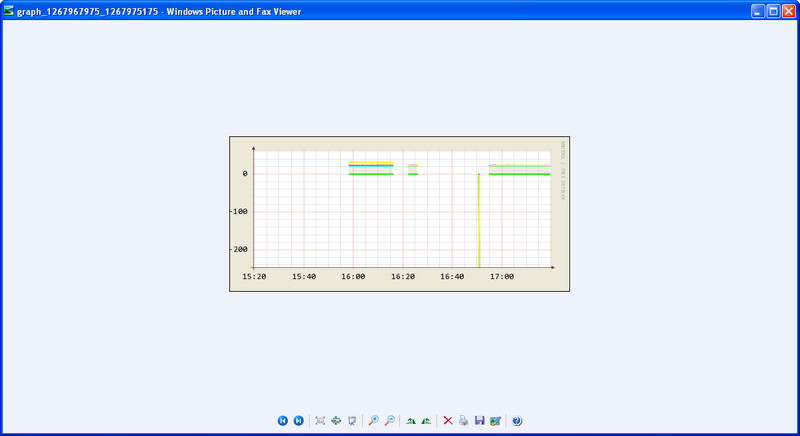Advance to the next image
Image resolution: width=800 pixels, height=436 pixels.
(x=298, y=421)
